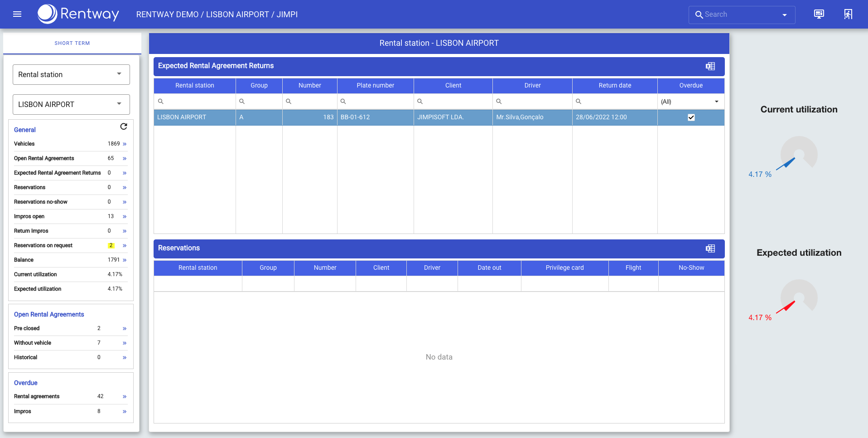Click the monitor dashboard icon in top bar
This screenshot has height=438, width=868.
tap(819, 14)
